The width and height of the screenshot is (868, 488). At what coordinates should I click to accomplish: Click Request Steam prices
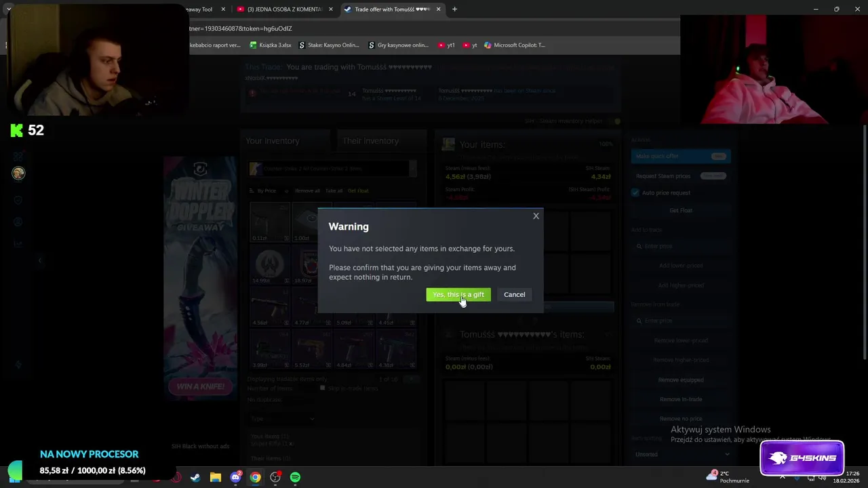pyautogui.click(x=681, y=176)
